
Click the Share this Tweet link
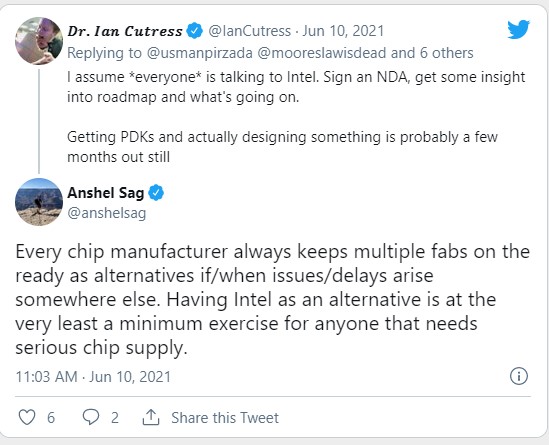pos(225,418)
